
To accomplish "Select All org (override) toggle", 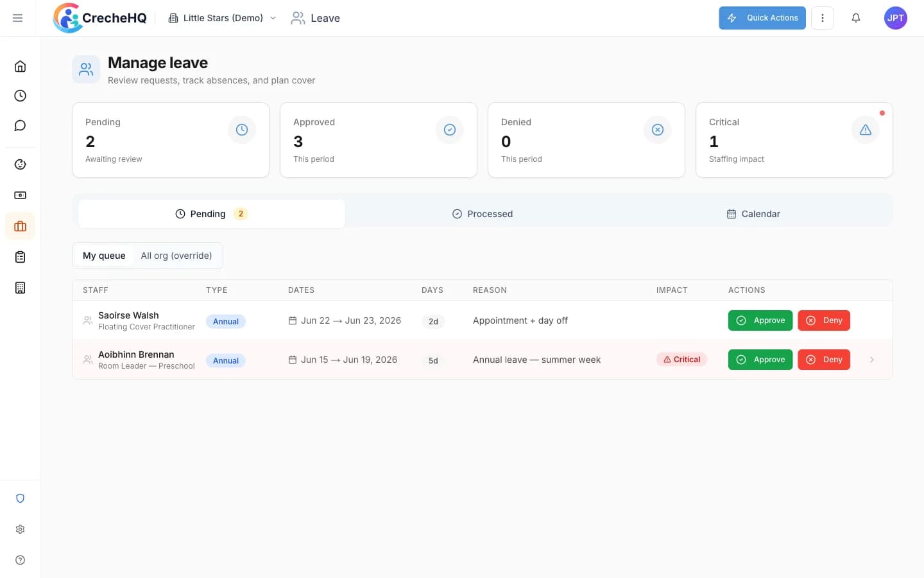I will [x=176, y=256].
